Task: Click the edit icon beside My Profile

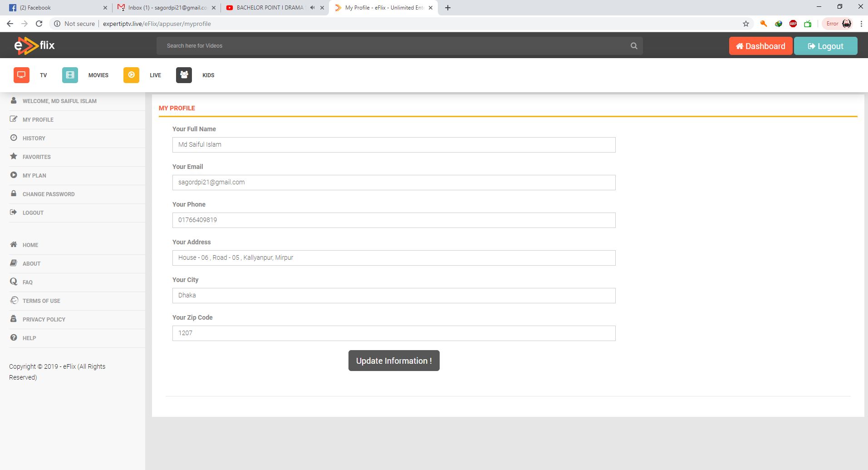Action: [x=14, y=119]
